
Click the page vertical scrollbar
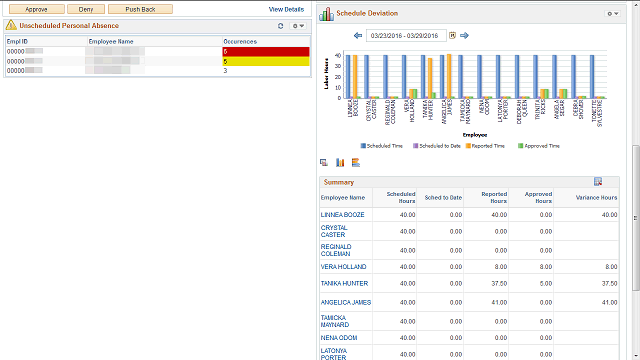tap(636, 218)
